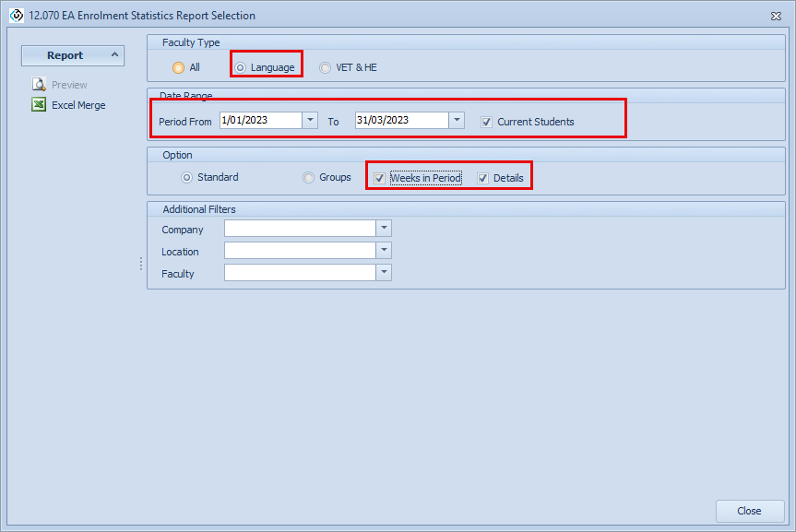
Task: Select the Groups option
Action: coord(309,177)
